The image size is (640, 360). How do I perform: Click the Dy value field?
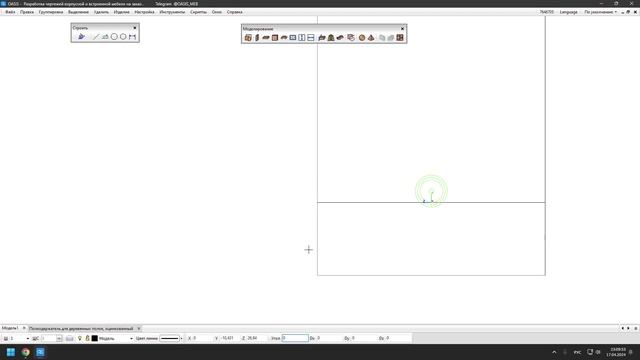click(363, 338)
